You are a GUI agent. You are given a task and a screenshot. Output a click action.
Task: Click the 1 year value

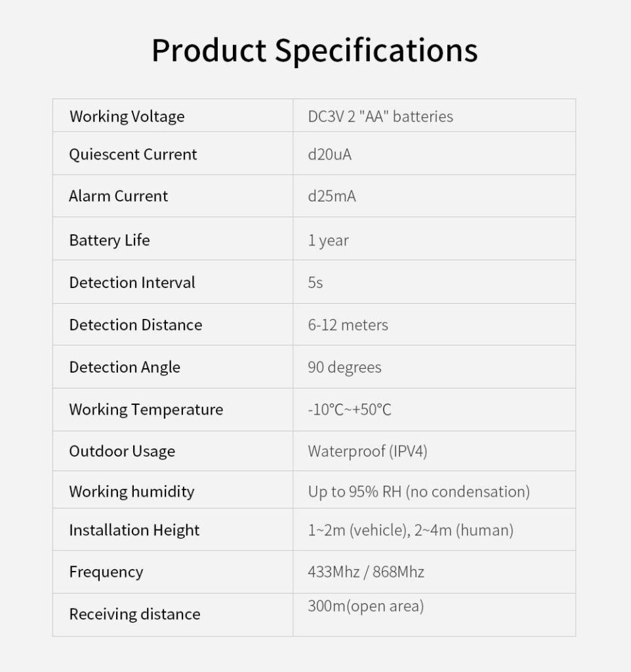pyautogui.click(x=329, y=240)
